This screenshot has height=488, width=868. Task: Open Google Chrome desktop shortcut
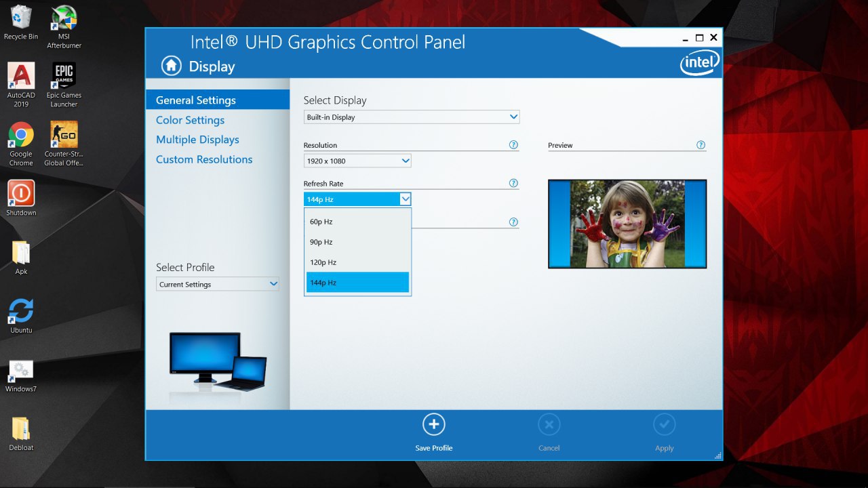click(x=21, y=144)
